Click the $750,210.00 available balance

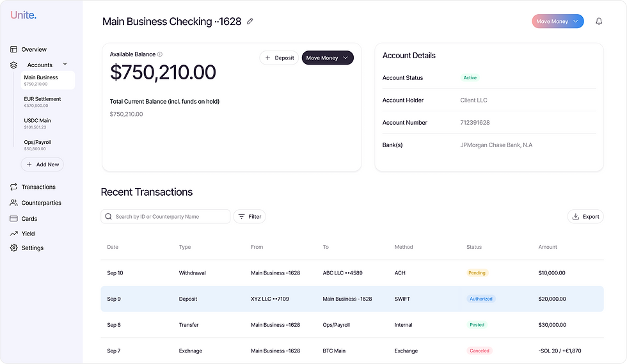click(x=163, y=72)
